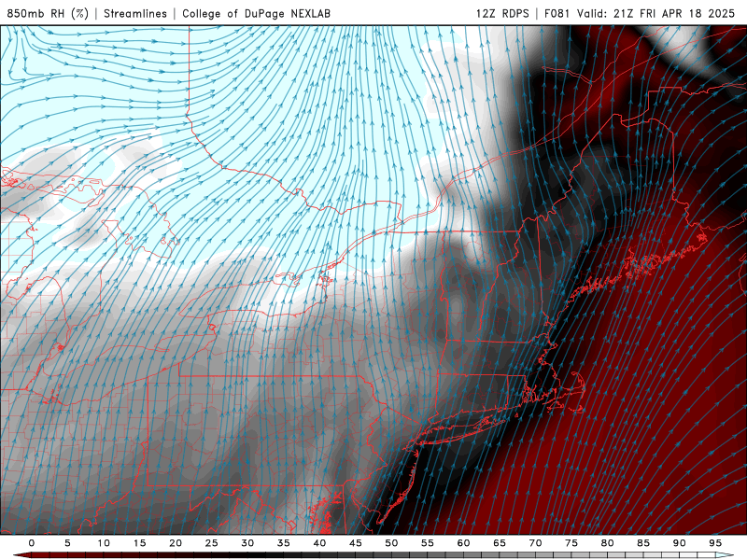Click the "F081" forecast hour label
The height and width of the screenshot is (560, 747).
pos(557,13)
